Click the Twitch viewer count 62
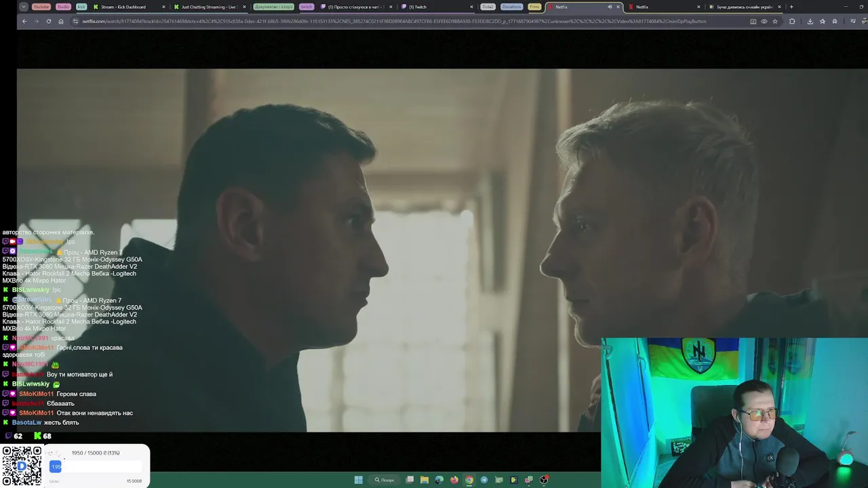 tap(18, 436)
